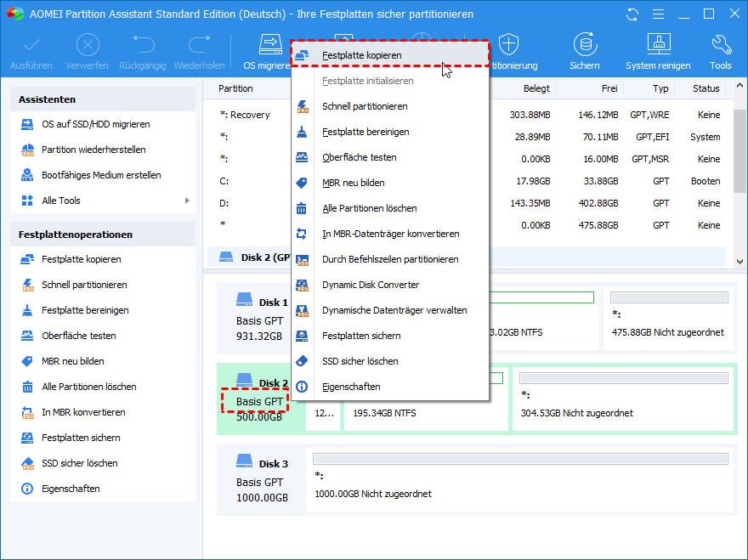Screen dimensions: 748x560
Task: Choose Dynamische Datenträger verwalten menu entry
Action: coord(390,310)
